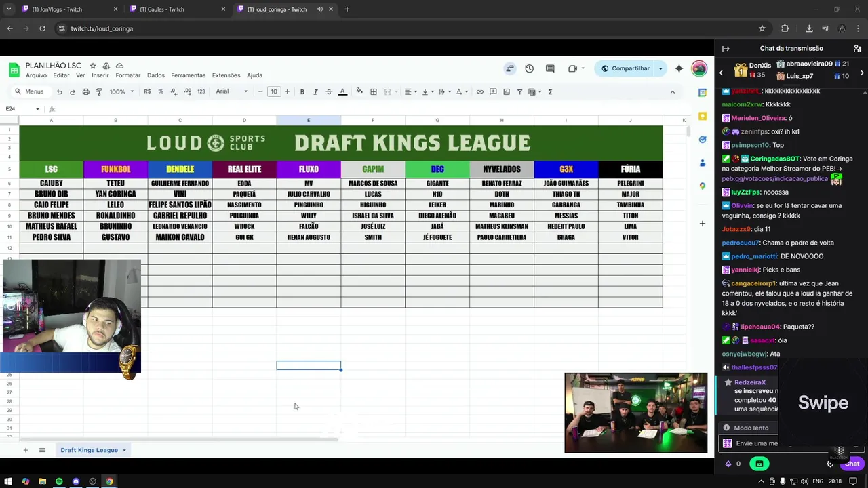
Task: Add a new sheet with plus
Action: [x=25, y=450]
